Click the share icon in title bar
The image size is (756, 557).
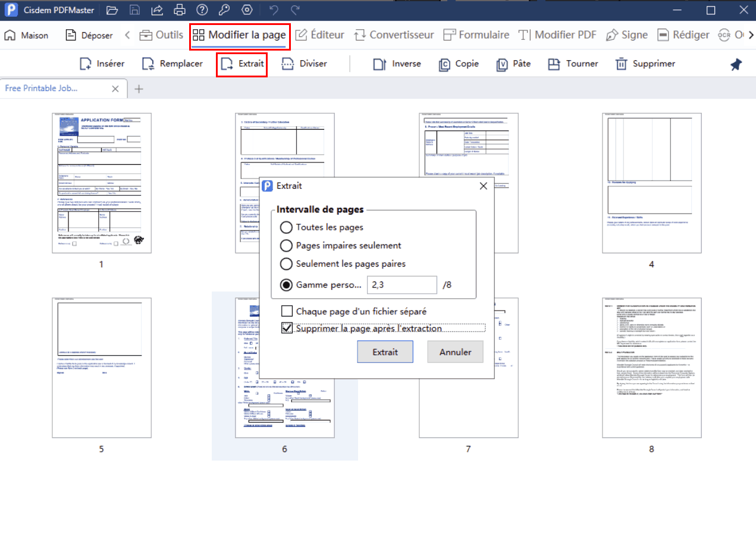tap(157, 10)
